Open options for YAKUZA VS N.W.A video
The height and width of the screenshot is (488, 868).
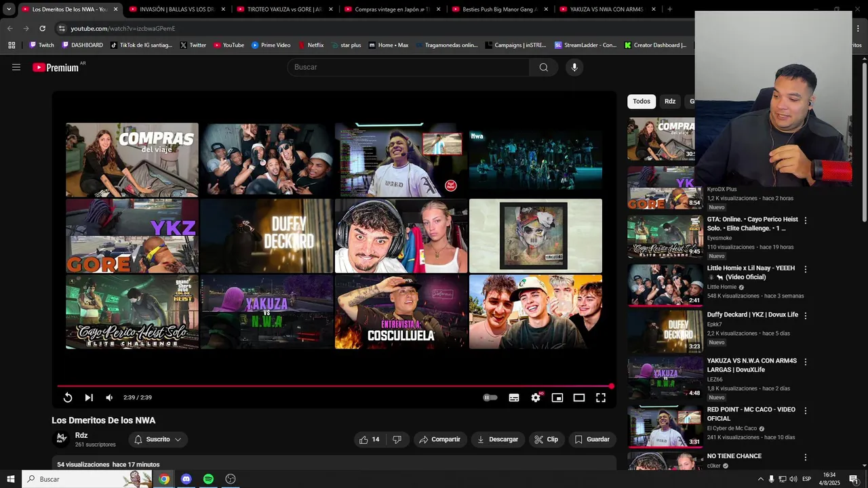[x=806, y=362]
